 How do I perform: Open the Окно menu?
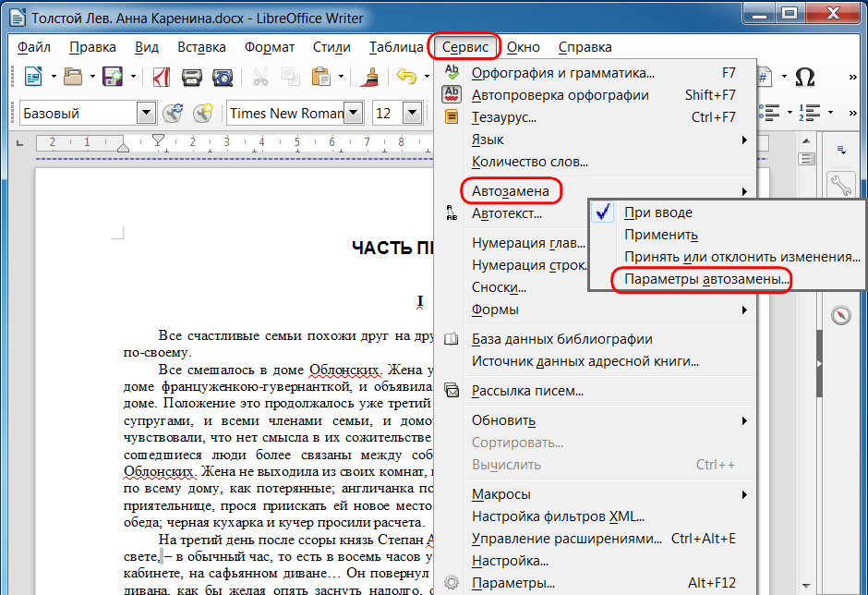[x=524, y=47]
